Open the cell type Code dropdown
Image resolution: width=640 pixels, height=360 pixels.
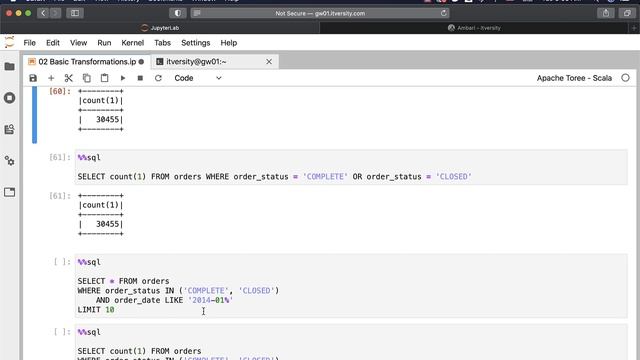point(198,78)
